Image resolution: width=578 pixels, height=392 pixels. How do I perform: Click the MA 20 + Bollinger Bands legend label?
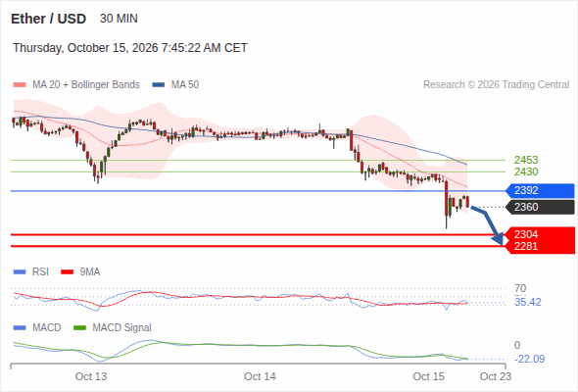click(86, 85)
